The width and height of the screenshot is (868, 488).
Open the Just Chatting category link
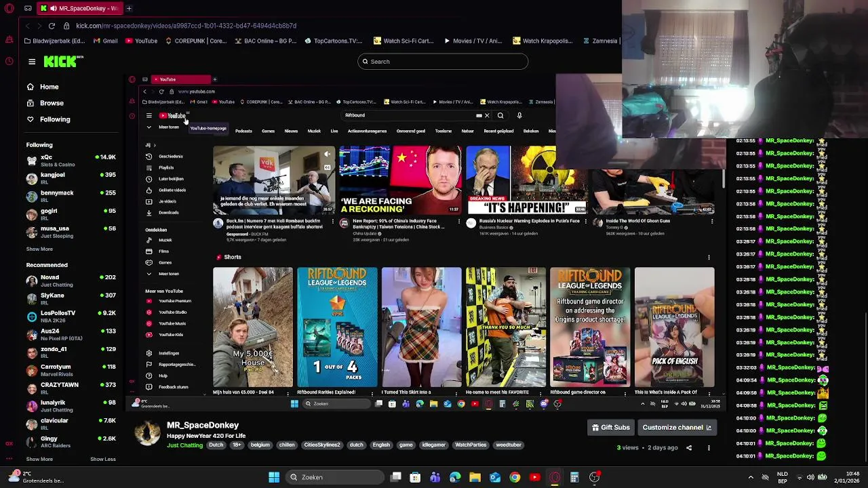click(x=184, y=445)
